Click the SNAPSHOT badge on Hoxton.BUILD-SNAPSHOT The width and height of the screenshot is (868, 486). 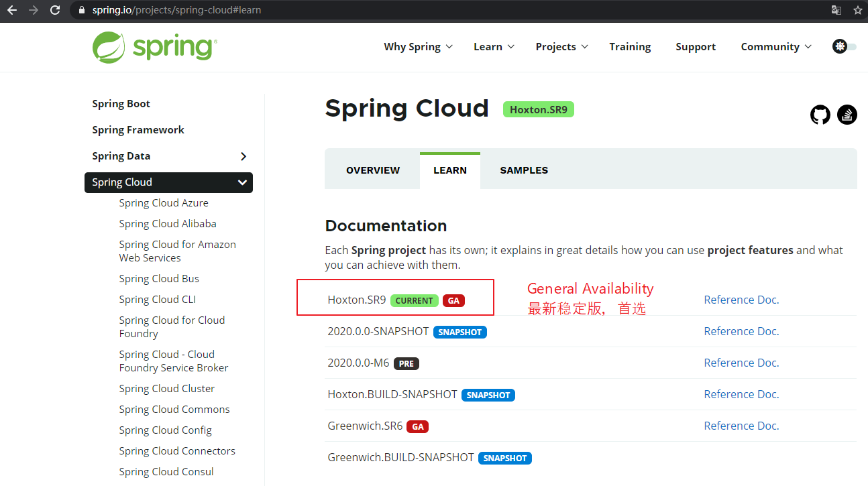[488, 395]
